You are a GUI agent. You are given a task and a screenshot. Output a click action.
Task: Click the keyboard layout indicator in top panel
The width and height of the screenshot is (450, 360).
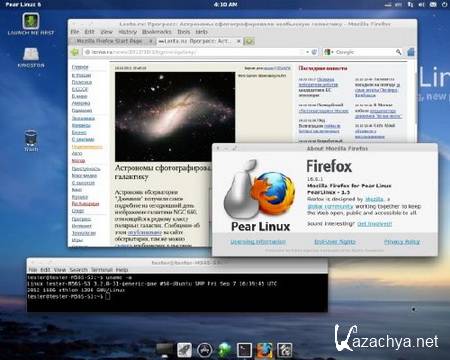pos(399,5)
